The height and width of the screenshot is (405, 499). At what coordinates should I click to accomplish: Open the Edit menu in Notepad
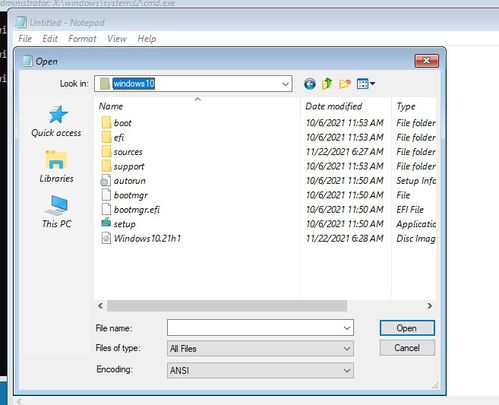[x=50, y=39]
